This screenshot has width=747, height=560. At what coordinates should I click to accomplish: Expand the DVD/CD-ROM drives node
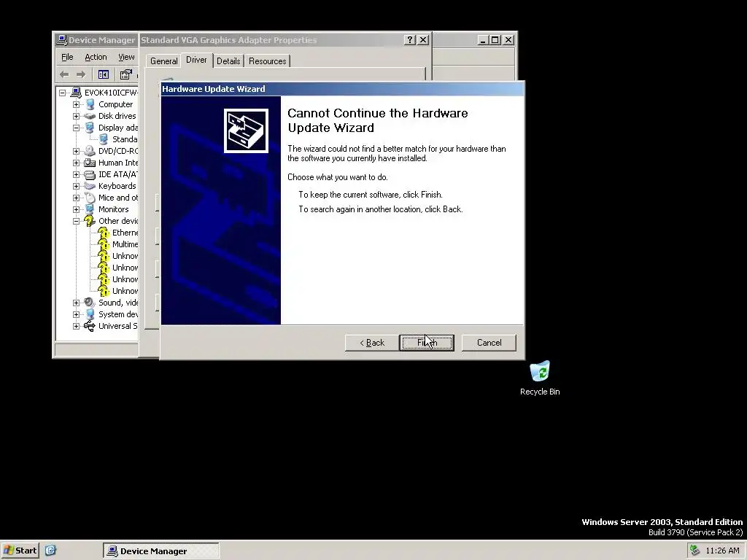76,151
